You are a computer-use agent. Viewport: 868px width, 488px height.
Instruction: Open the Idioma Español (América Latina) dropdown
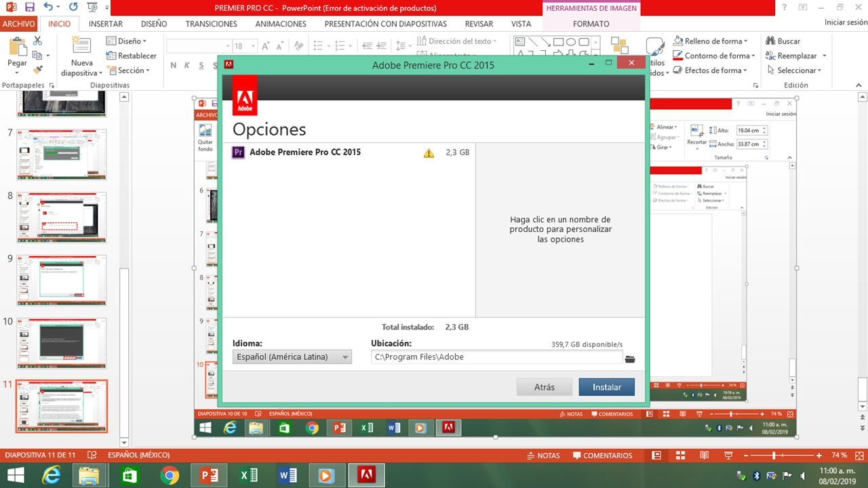(292, 357)
